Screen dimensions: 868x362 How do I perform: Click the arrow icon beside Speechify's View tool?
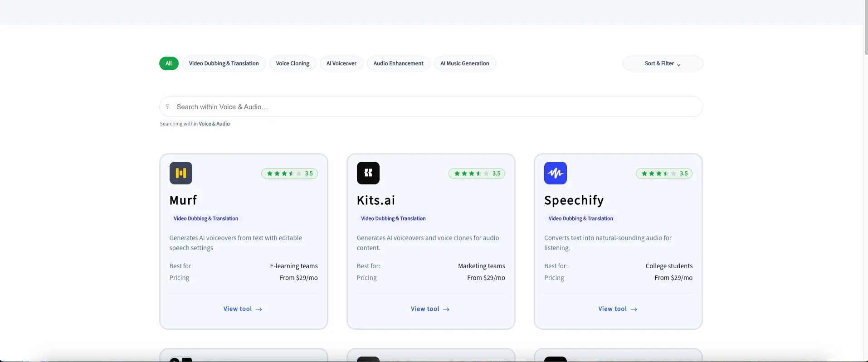(634, 309)
